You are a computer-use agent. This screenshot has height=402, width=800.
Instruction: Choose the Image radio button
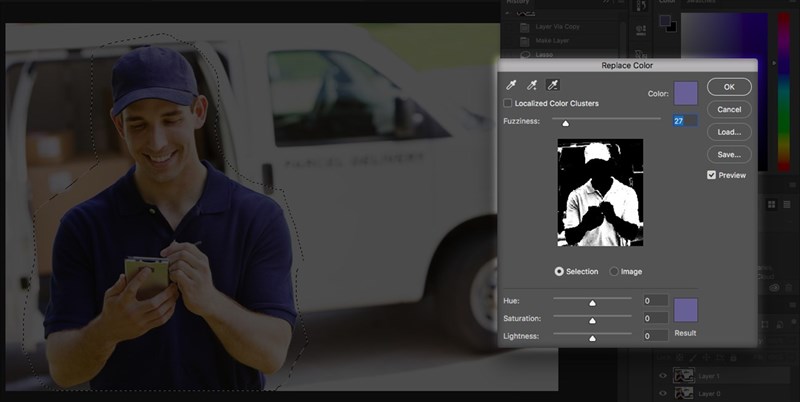(614, 271)
